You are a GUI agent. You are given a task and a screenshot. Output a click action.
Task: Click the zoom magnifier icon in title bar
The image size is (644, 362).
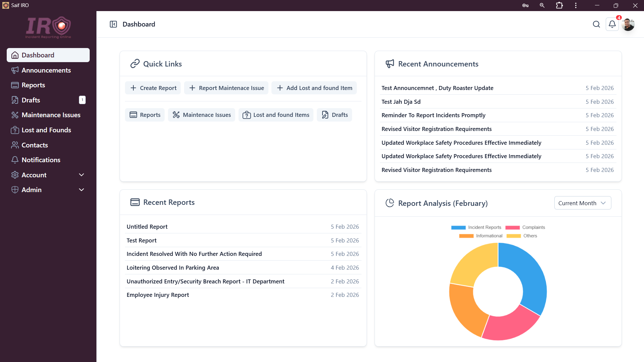(542, 5)
